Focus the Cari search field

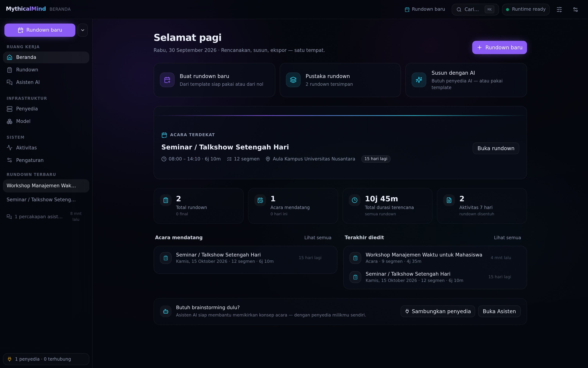pos(475,10)
